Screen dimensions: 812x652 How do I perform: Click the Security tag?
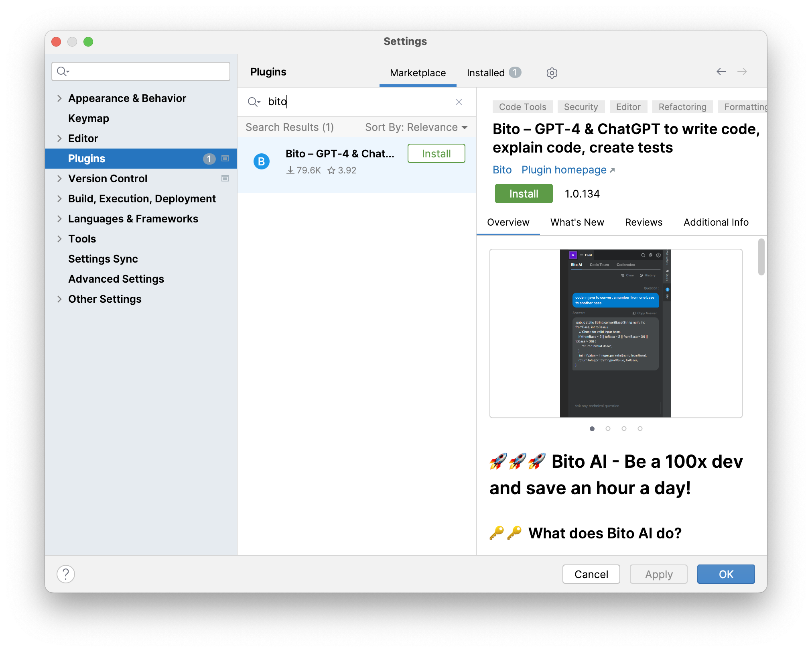[581, 107]
